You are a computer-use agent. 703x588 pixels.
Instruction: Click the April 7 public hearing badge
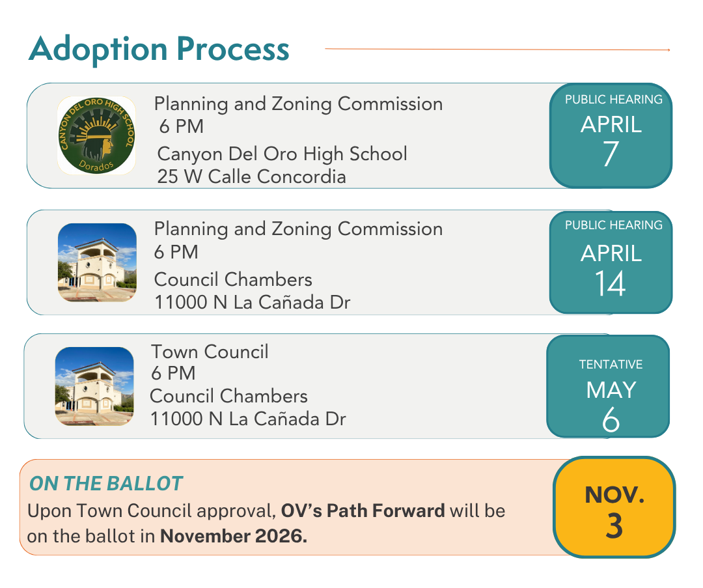coord(611,135)
